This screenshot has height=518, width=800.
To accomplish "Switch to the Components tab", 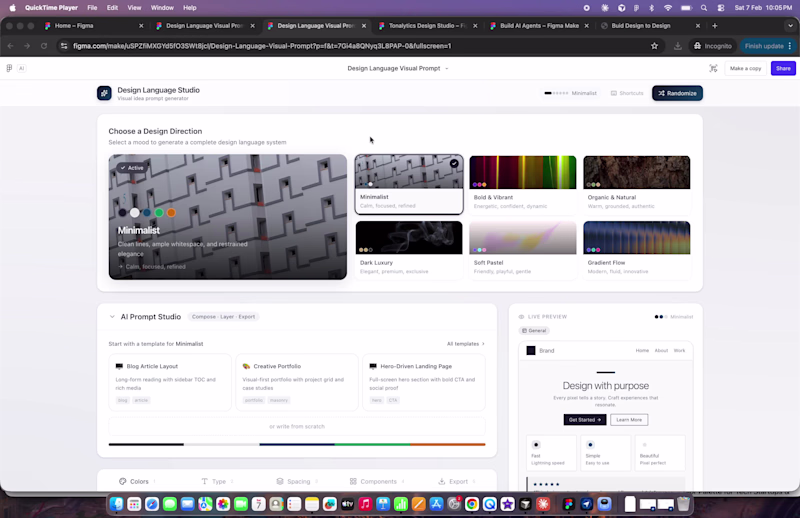I will click(x=377, y=481).
